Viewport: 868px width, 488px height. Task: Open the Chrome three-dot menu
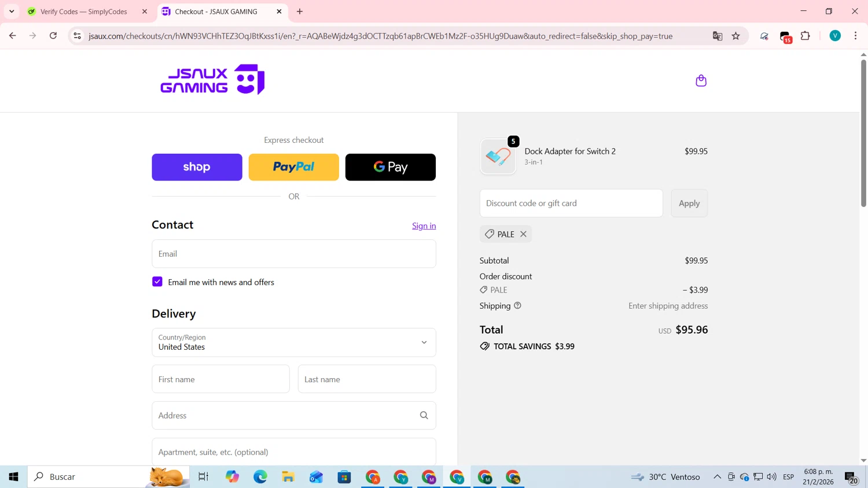855,36
